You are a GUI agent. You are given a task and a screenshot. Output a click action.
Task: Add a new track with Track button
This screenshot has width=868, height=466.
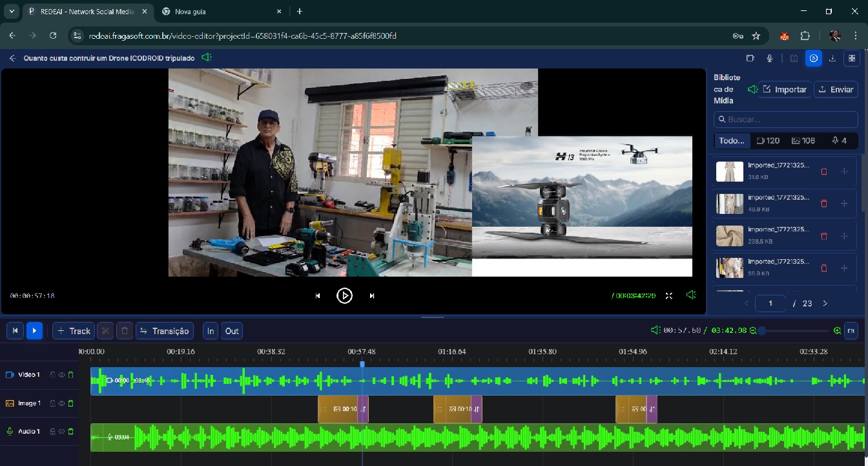click(x=74, y=331)
